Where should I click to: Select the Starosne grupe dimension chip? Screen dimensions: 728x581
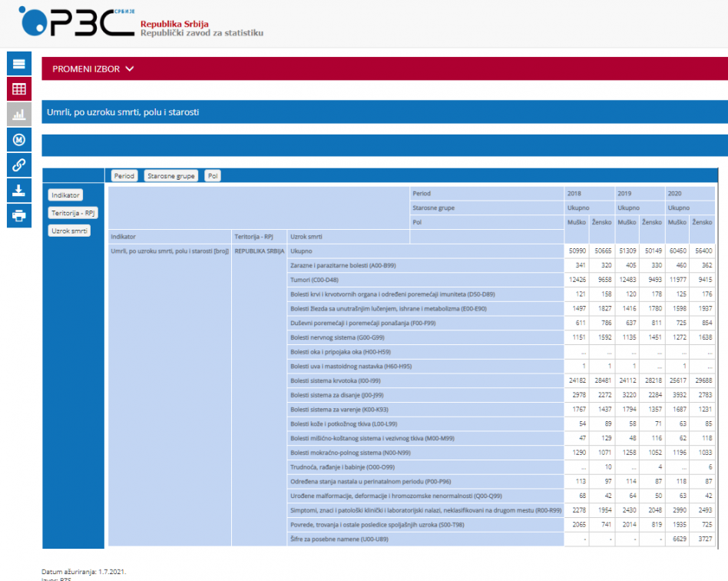tap(170, 176)
